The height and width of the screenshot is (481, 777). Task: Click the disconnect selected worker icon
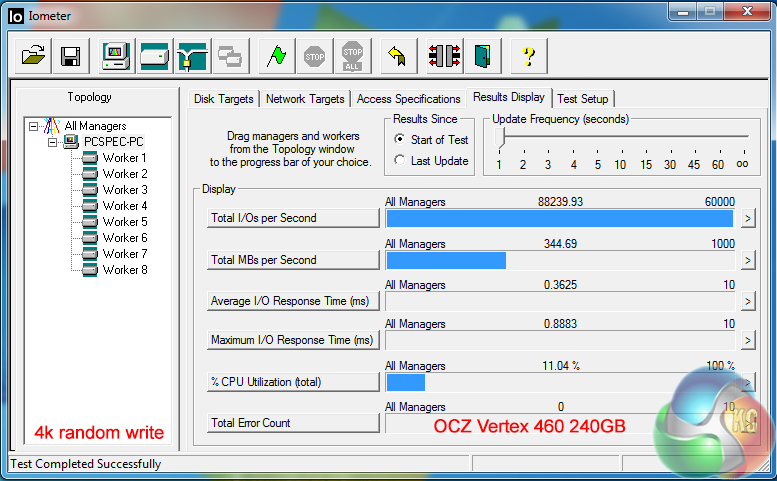pyautogui.click(x=444, y=56)
